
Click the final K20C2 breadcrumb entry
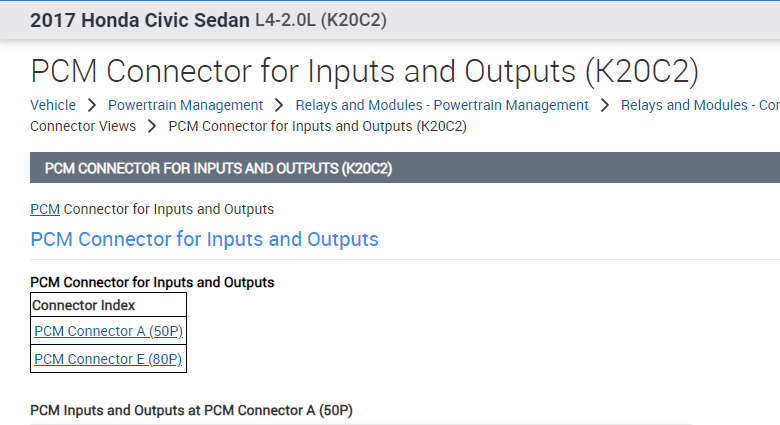tap(317, 126)
